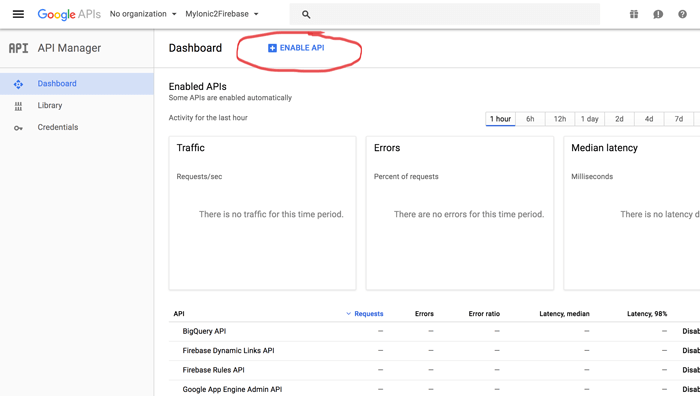Click the Library sidebar icon

tap(18, 106)
